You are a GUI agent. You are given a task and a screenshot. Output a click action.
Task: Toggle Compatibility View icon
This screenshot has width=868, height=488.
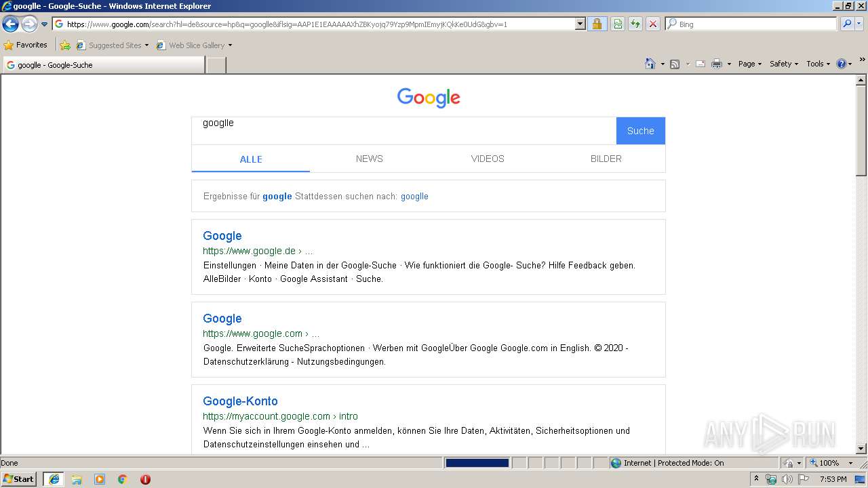click(x=618, y=24)
